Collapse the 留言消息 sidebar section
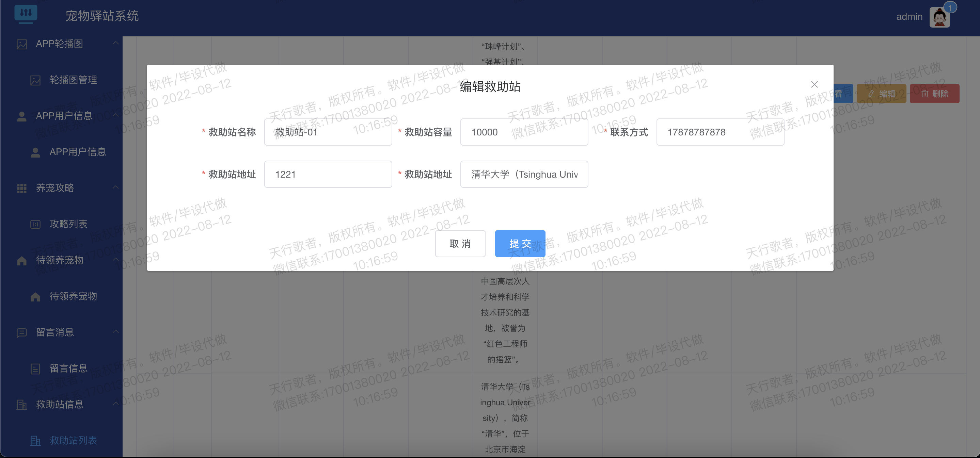The height and width of the screenshot is (458, 980). (115, 331)
